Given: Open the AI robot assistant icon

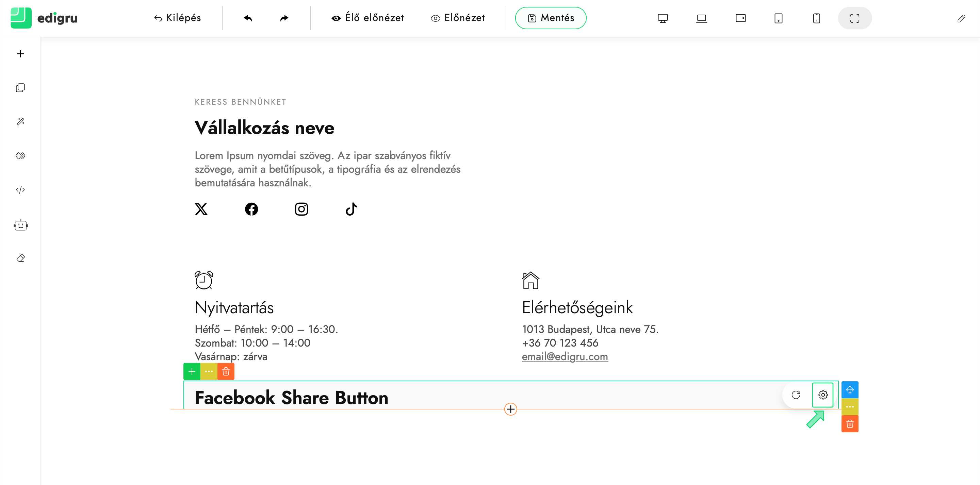Looking at the screenshot, I should coord(20,225).
